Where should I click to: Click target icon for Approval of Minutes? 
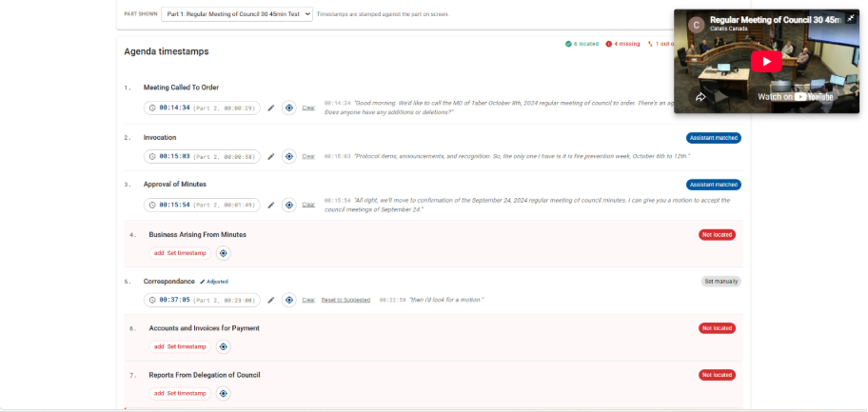coord(289,205)
